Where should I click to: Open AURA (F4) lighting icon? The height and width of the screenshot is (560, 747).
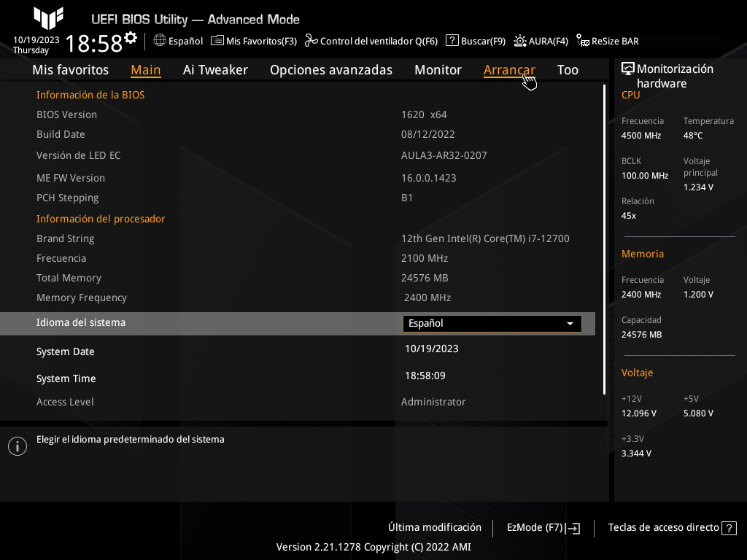point(519,41)
